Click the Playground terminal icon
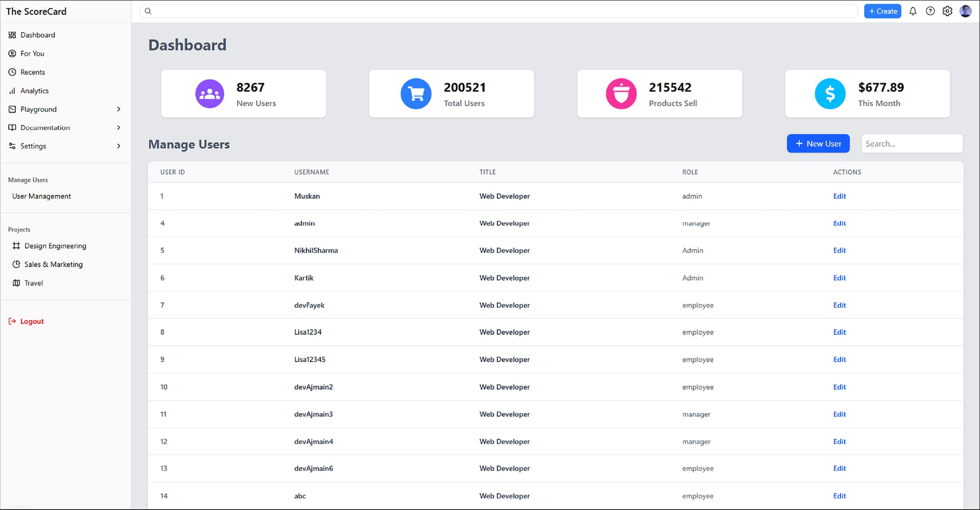This screenshot has height=510, width=980. [12, 109]
